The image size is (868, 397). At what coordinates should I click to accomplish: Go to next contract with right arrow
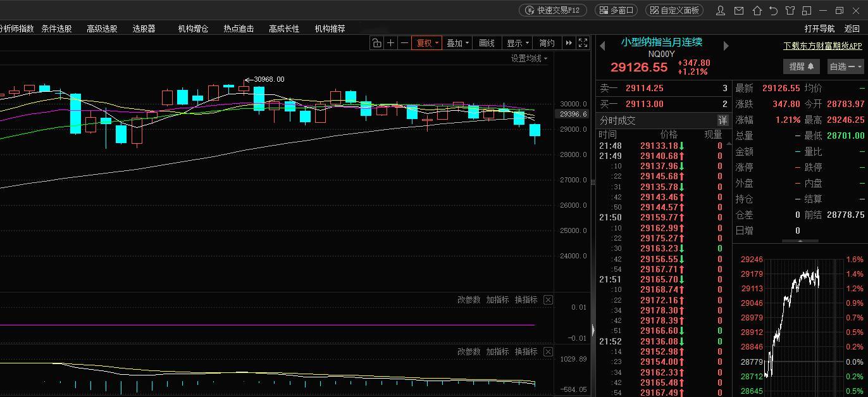(726, 46)
